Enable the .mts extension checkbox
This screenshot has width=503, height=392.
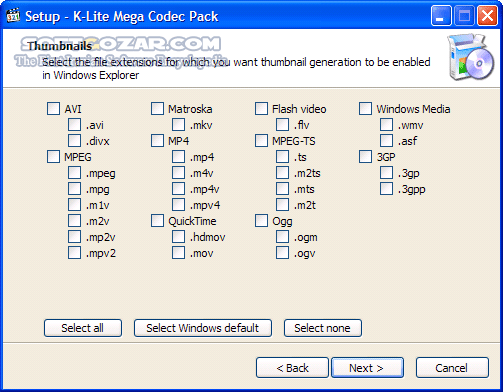282,189
